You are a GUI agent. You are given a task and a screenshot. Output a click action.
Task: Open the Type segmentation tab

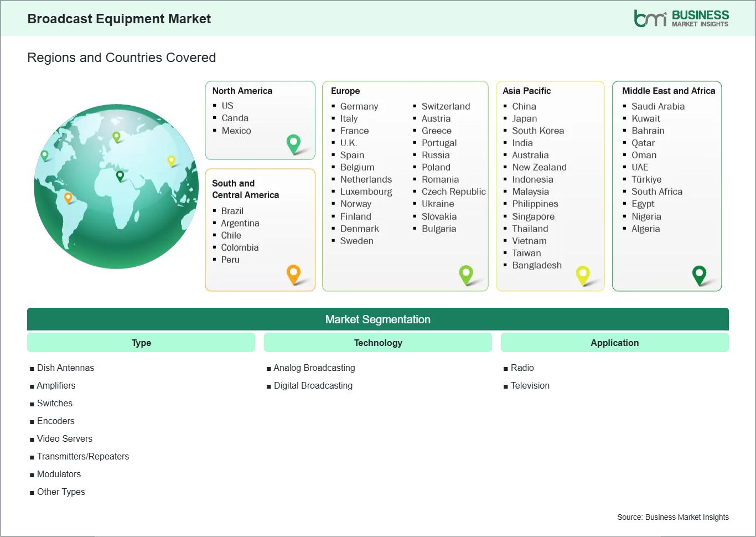click(141, 343)
